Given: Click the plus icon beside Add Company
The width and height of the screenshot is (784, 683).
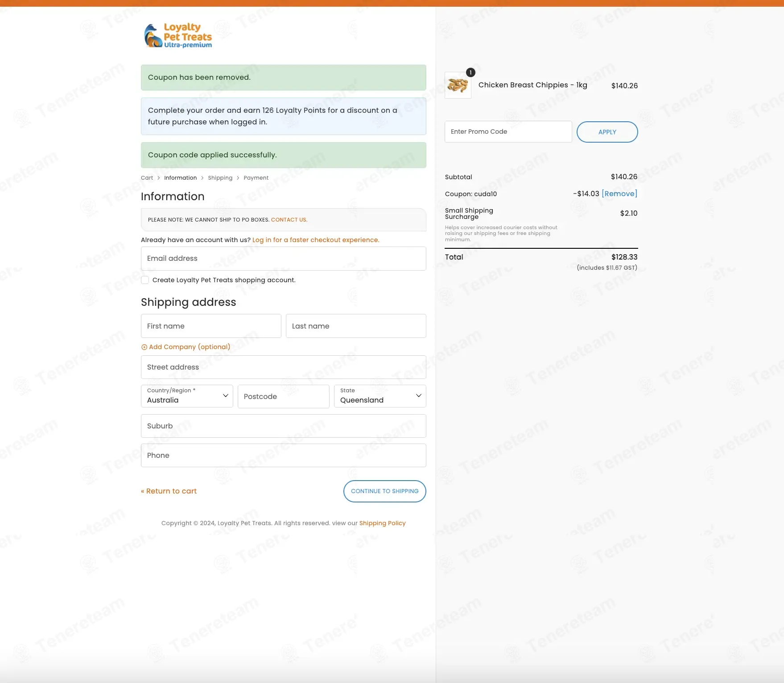Looking at the screenshot, I should click(144, 347).
